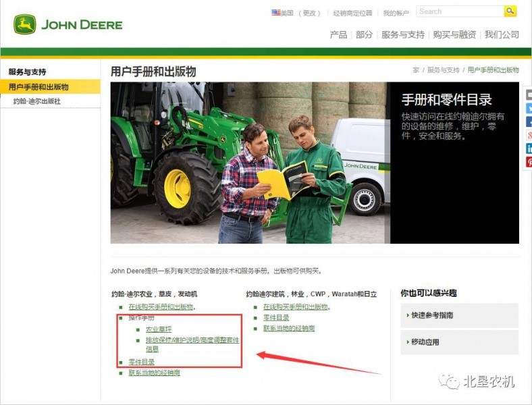Share via Pinterest side icon
The width and height of the screenshot is (532, 405).
(x=529, y=161)
